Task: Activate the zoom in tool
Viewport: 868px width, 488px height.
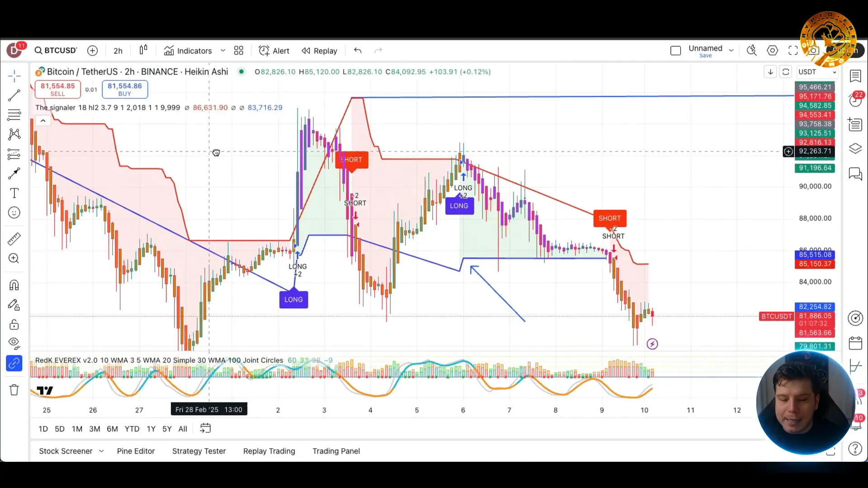Action: tap(14, 258)
